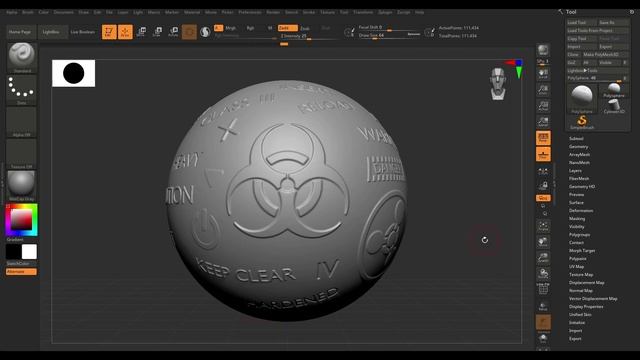The image size is (640, 360).
Task: Open the Preferences menu
Action: 250,12
